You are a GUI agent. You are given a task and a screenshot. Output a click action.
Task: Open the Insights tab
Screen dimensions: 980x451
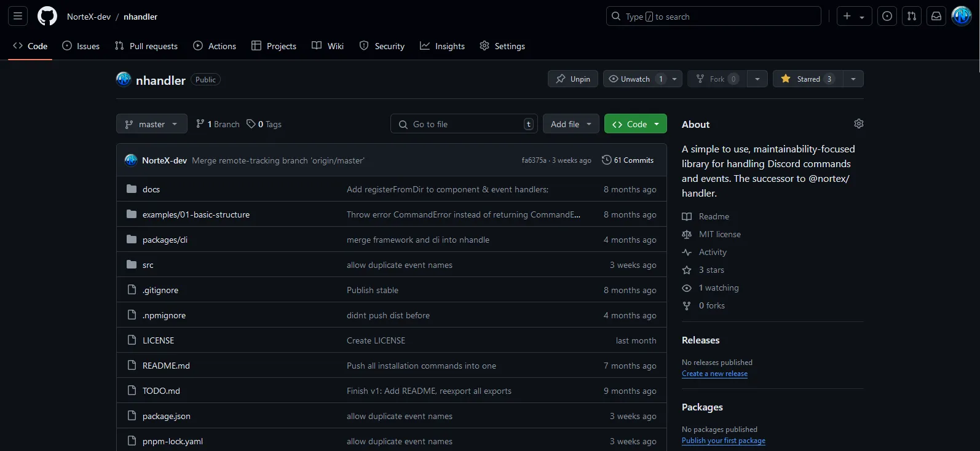point(443,46)
